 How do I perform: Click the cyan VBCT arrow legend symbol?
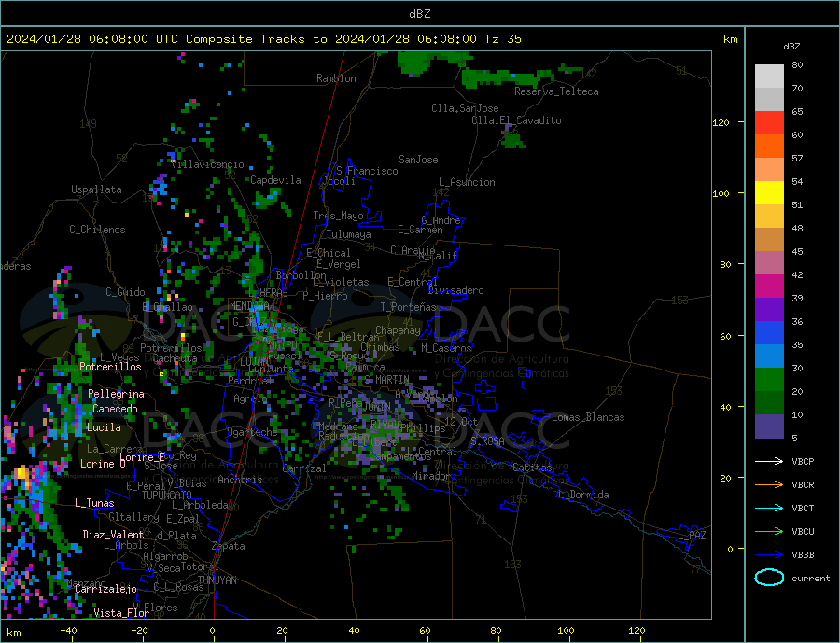pyautogui.click(x=770, y=508)
